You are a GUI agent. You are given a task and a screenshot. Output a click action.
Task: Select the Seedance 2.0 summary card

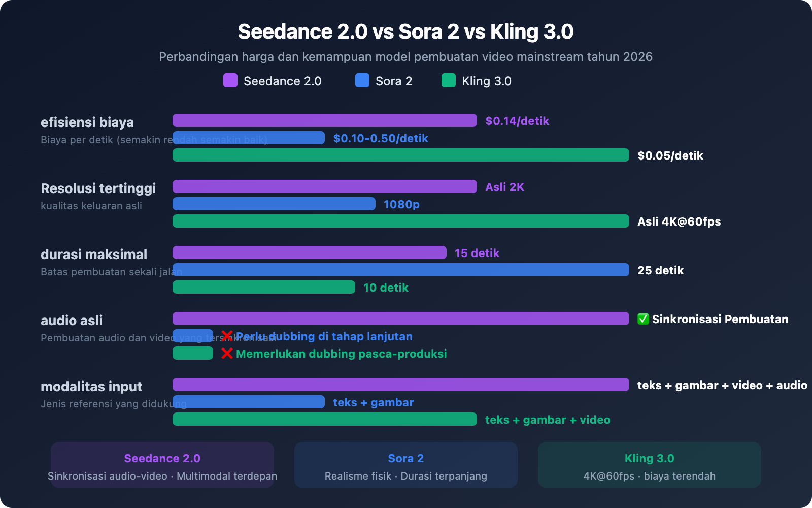[162, 464]
